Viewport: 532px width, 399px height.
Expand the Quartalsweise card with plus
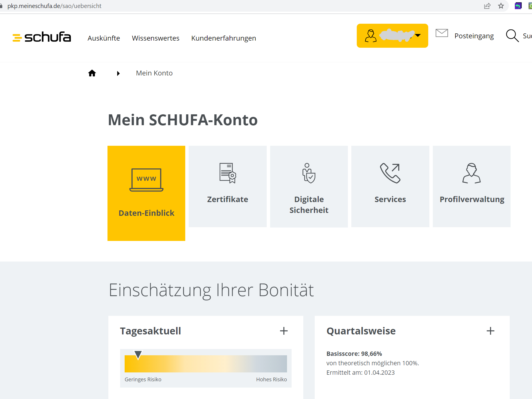tap(491, 331)
